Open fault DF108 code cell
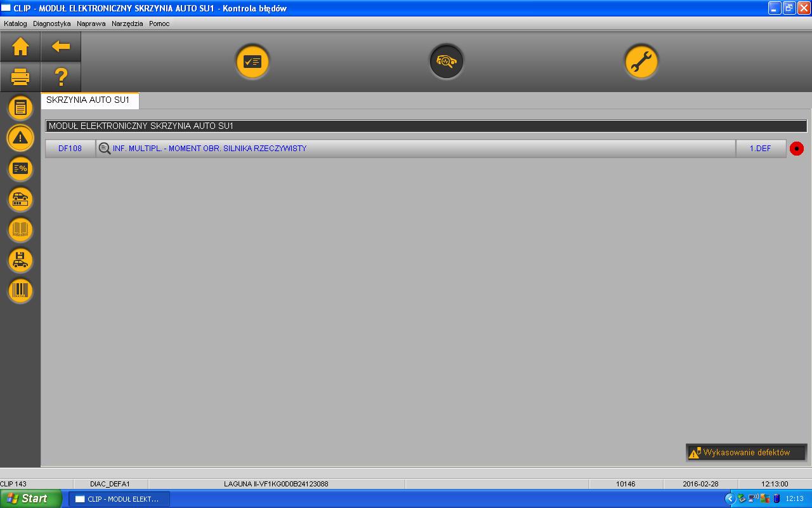The height and width of the screenshot is (508, 812). coord(70,149)
